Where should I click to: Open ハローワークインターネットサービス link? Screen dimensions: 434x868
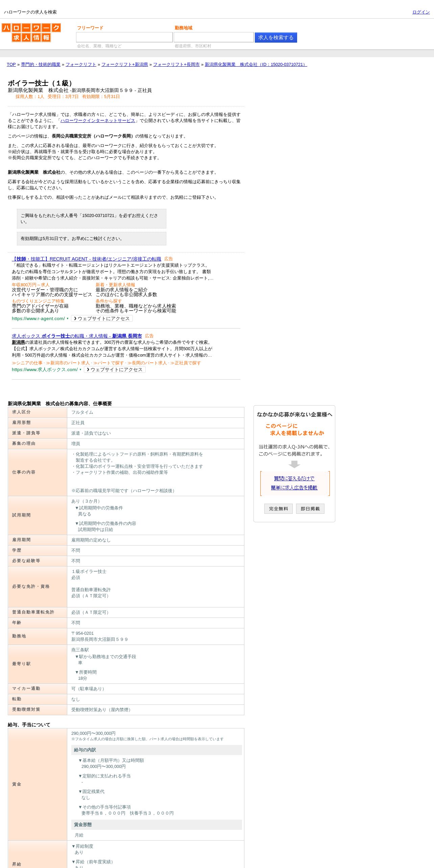[98, 121]
